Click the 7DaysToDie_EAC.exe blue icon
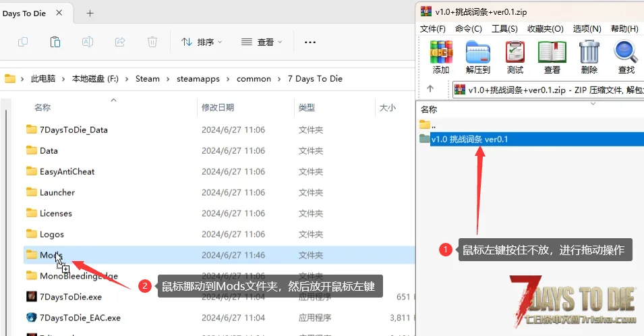The image size is (644, 336). click(x=31, y=317)
